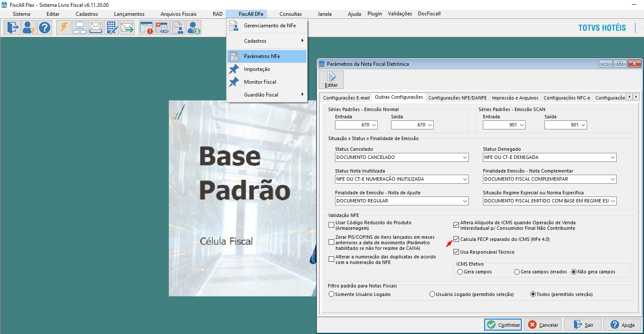Viewport: 644px width, 334px height.
Task: Expand Situação Regime Especial dropdown
Action: [x=612, y=201]
